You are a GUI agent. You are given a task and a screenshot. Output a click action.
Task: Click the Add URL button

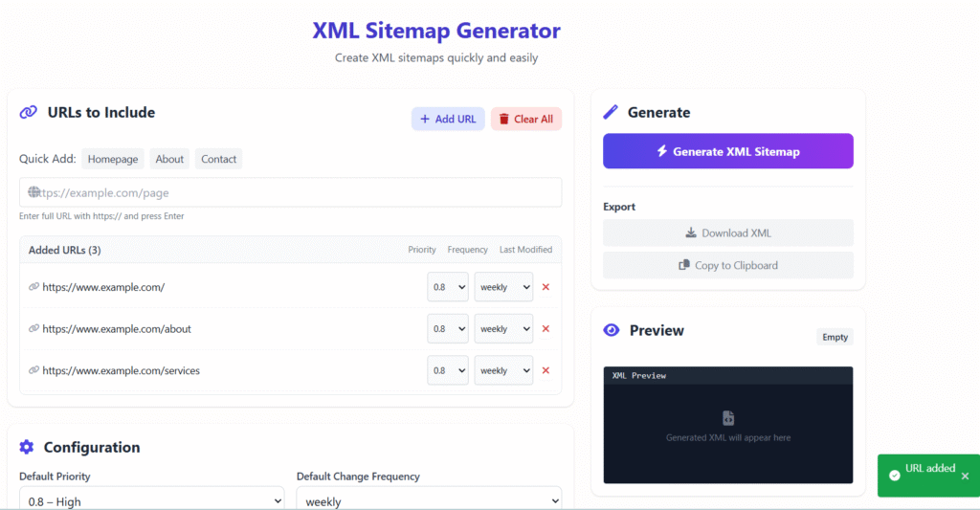(x=448, y=119)
